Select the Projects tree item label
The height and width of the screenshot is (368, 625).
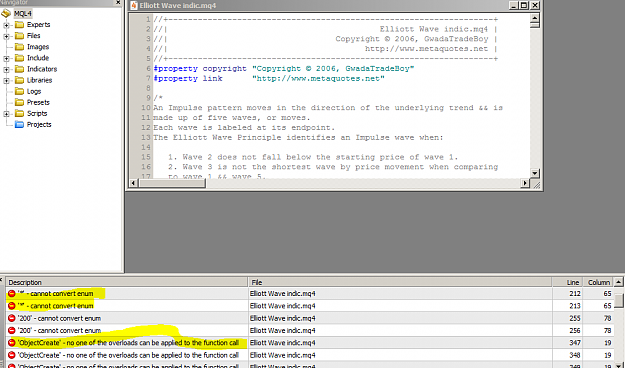tap(39, 125)
